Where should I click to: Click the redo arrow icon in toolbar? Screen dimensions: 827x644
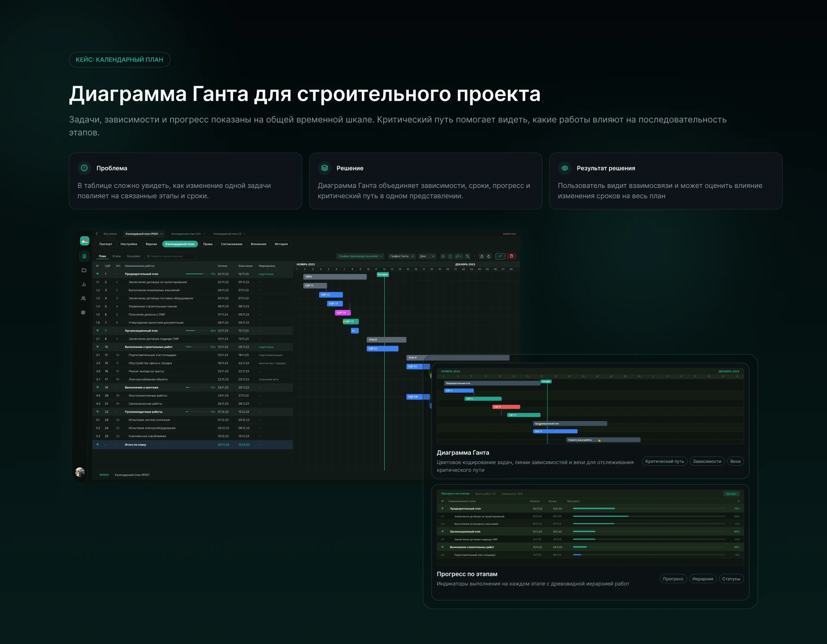[488, 256]
